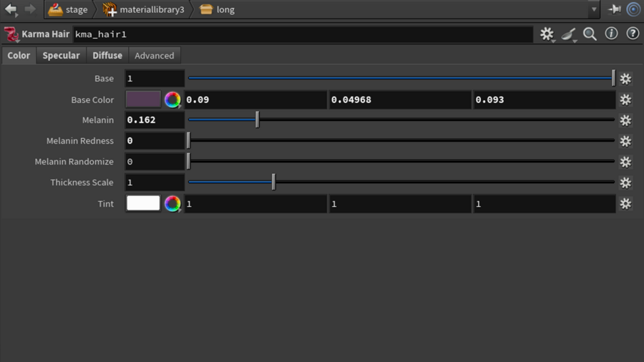Go back with the left arrow
This screenshot has height=362, width=644.
pyautogui.click(x=11, y=9)
